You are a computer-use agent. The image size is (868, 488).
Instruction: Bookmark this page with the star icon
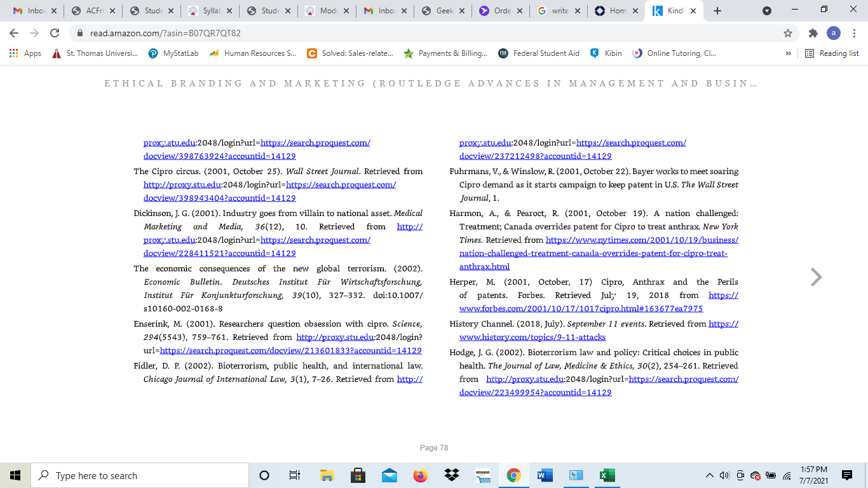(x=788, y=33)
